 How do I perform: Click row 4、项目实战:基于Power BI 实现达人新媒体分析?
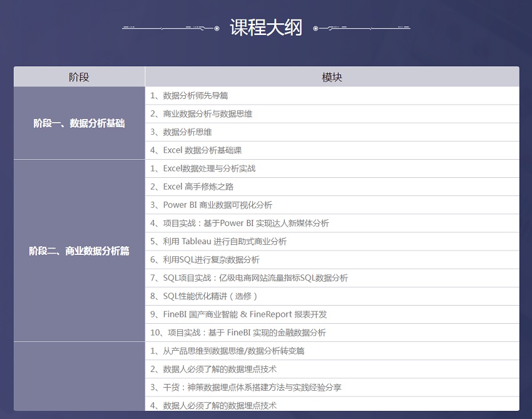pyautogui.click(x=332, y=223)
